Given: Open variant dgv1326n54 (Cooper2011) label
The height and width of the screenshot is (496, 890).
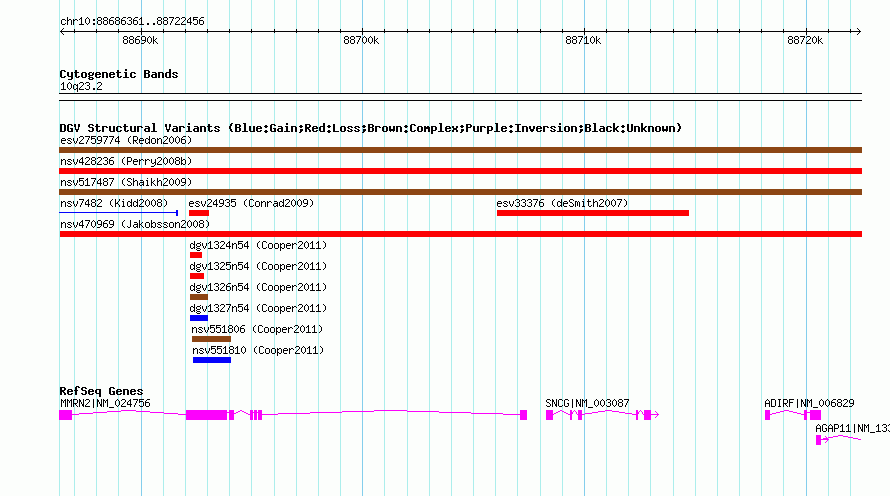Looking at the screenshot, I should (258, 287).
